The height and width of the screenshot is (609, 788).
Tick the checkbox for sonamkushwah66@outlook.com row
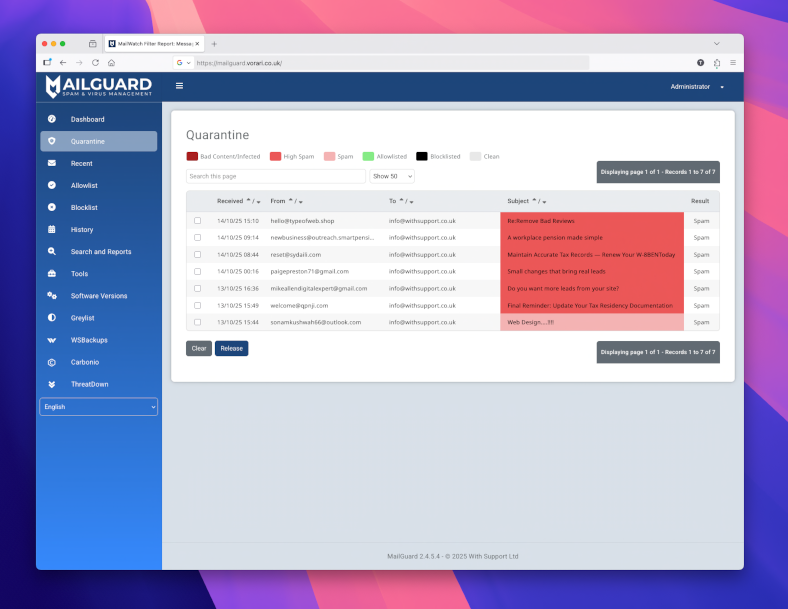coord(197,322)
